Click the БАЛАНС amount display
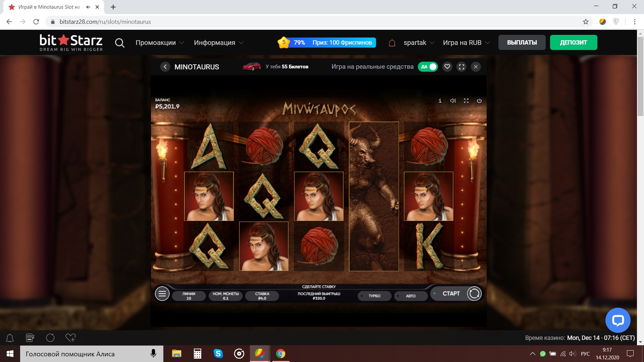 (167, 104)
